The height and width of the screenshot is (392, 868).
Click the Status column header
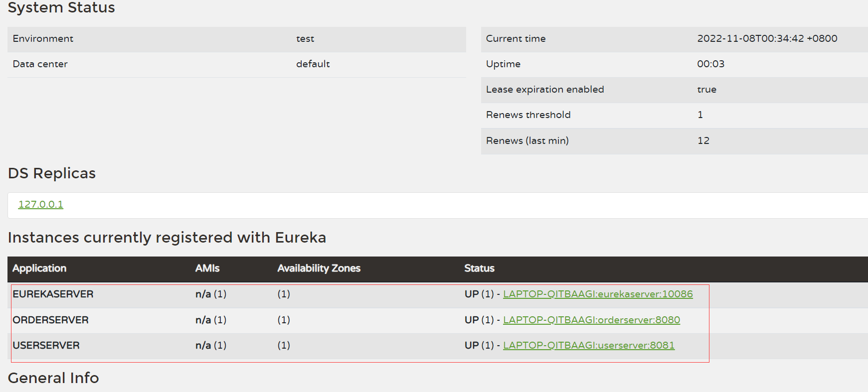(x=480, y=268)
